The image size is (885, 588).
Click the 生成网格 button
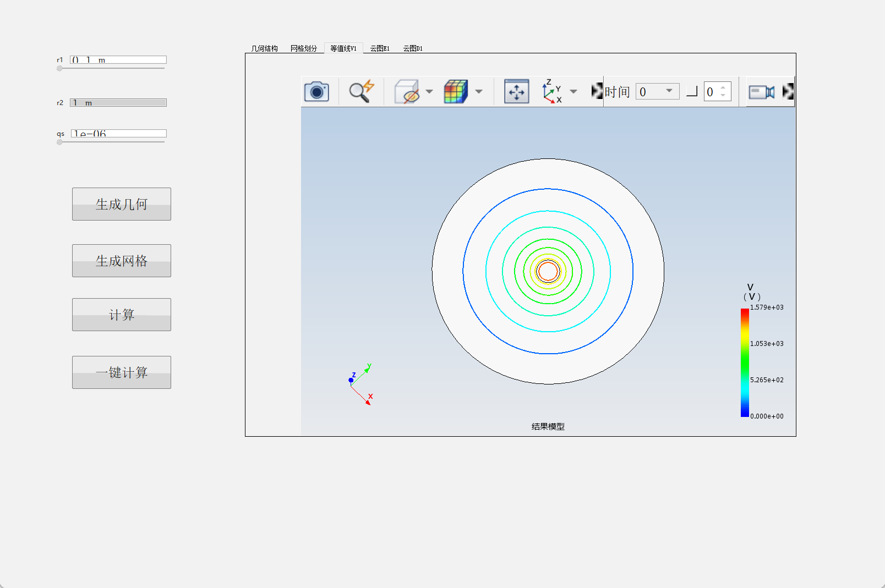click(122, 261)
